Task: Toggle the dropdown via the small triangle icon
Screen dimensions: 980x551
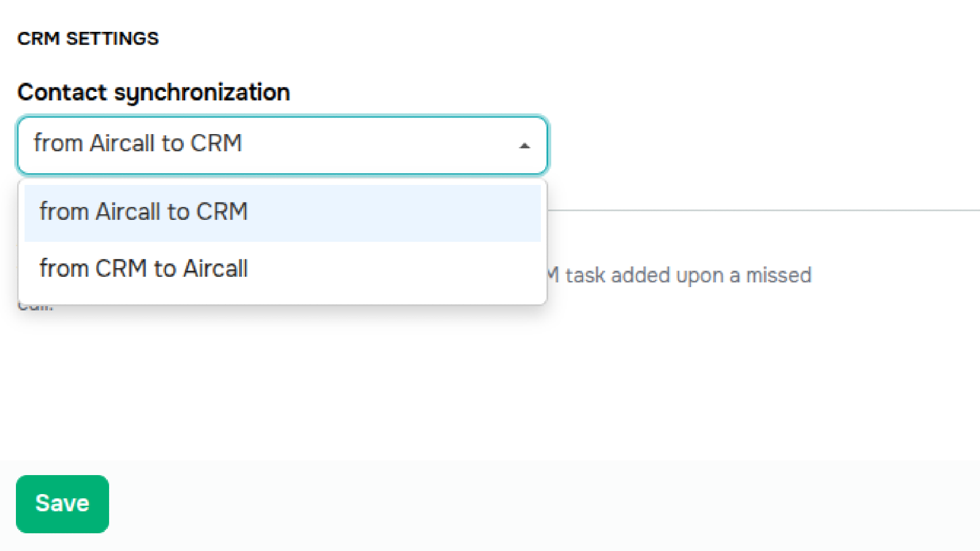Action: coord(524,146)
